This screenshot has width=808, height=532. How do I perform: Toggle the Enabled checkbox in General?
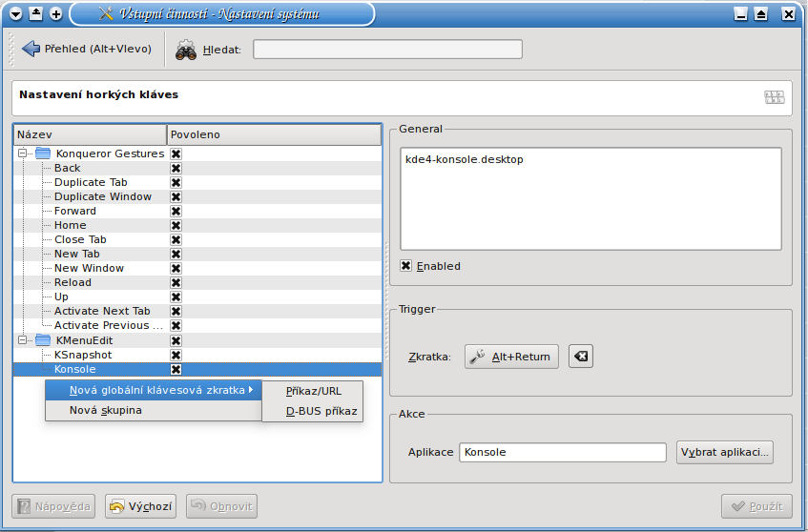coord(406,266)
